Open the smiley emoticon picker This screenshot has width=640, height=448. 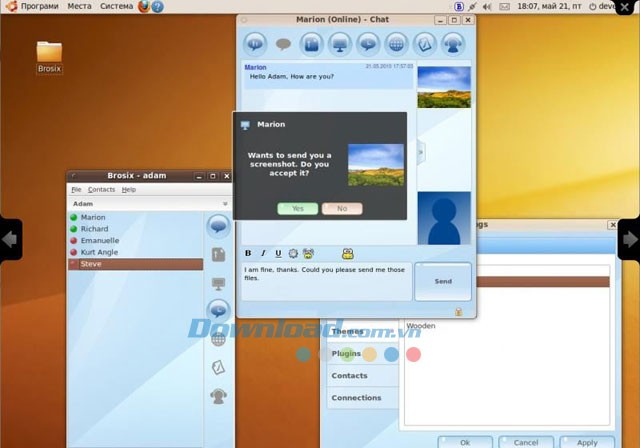tap(308, 253)
